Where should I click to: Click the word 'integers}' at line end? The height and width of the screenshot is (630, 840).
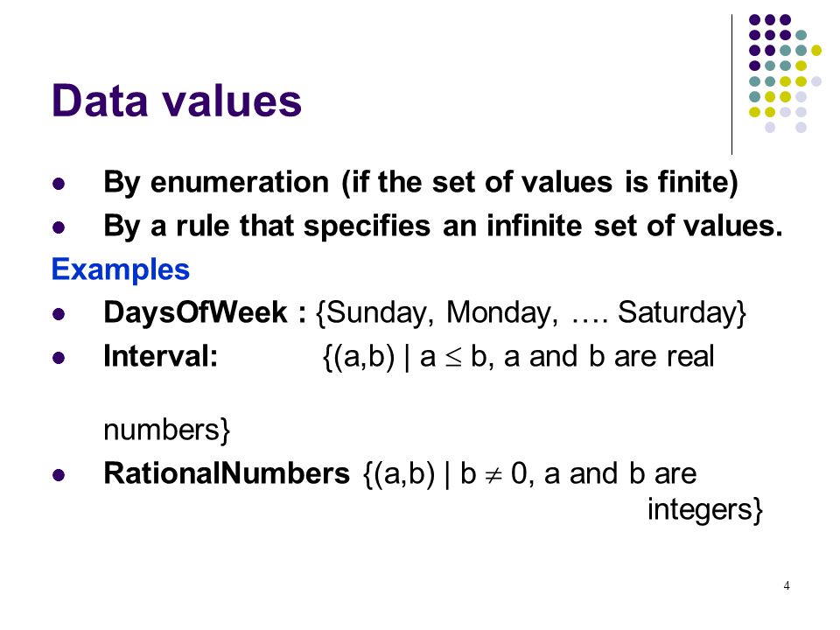click(x=705, y=509)
